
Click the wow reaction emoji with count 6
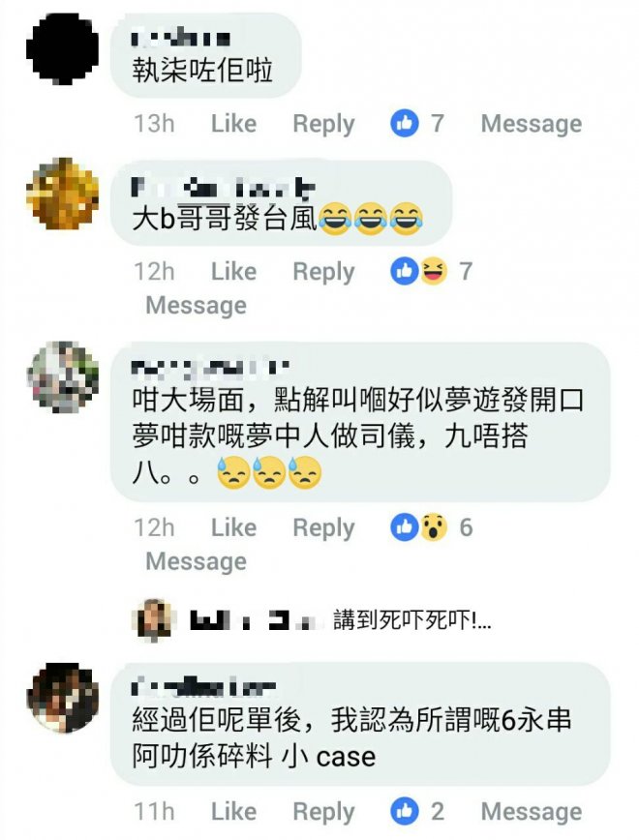434,526
